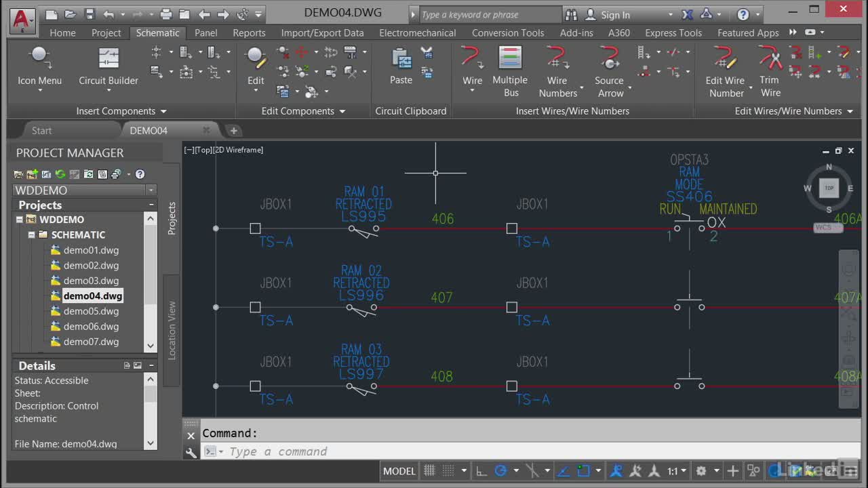Activate the Trim Wire tool
Screen dimensions: 868x488
[x=770, y=71]
